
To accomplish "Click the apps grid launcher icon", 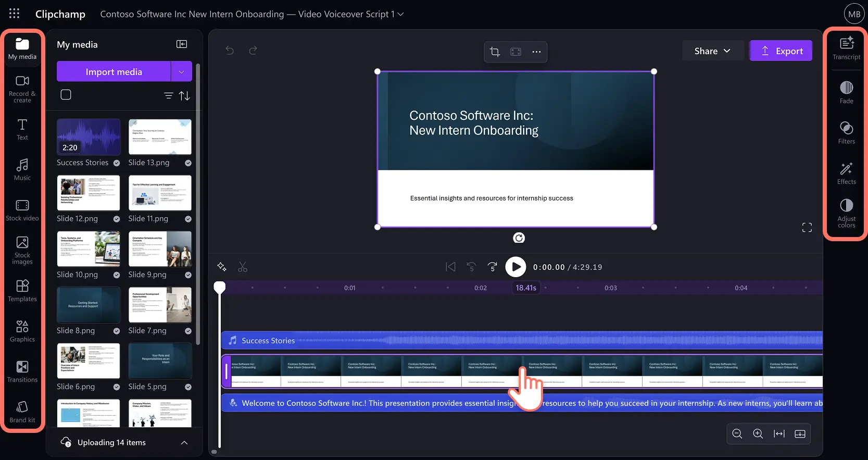I will 14,14.
